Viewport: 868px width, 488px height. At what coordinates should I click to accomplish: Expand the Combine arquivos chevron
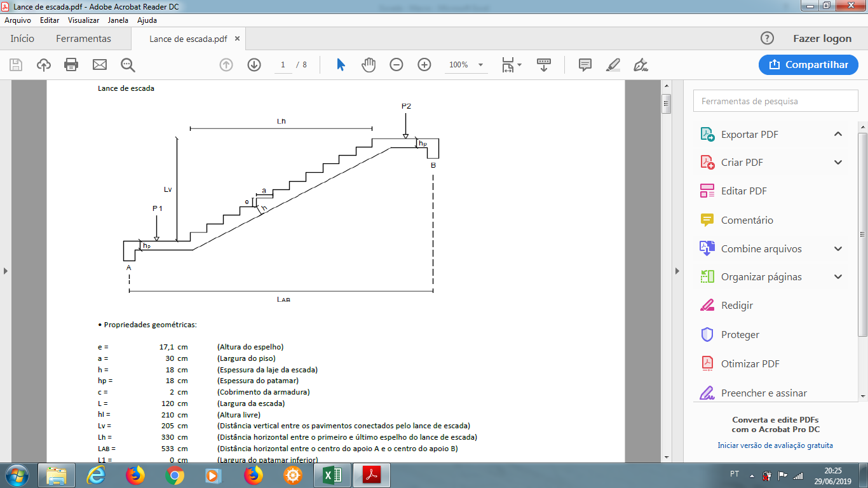(838, 249)
